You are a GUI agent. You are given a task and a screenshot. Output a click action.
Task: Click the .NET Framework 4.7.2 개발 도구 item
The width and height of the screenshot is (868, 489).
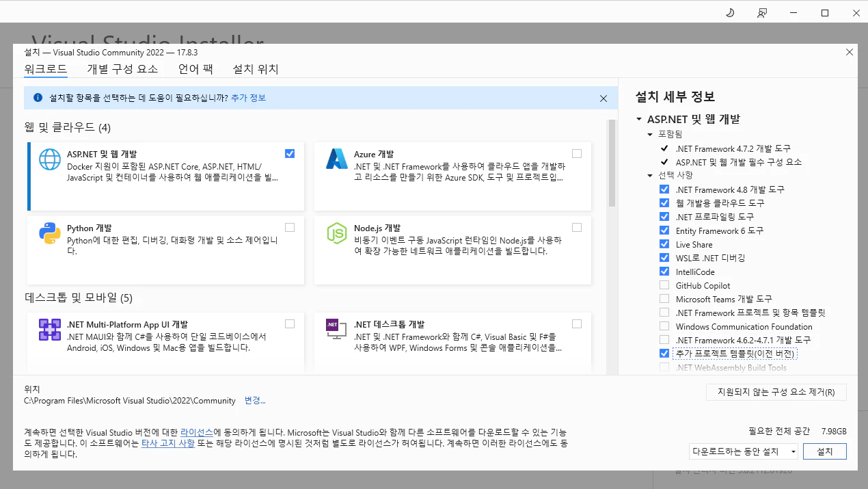click(733, 148)
